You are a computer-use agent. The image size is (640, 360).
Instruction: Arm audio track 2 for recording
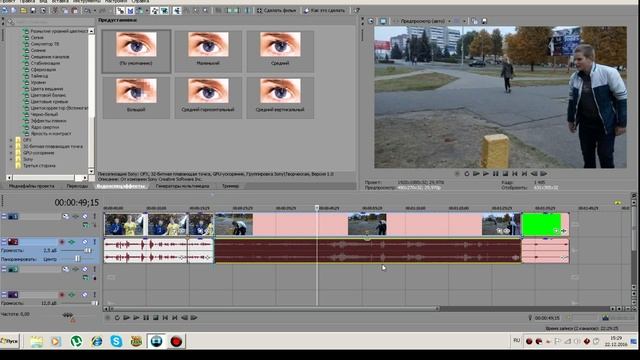(x=62, y=242)
